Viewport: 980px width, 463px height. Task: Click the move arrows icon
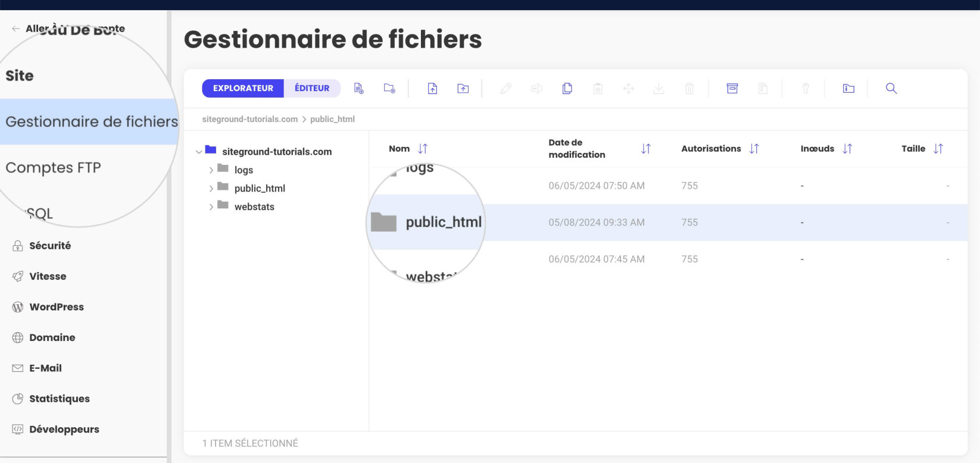point(629,88)
